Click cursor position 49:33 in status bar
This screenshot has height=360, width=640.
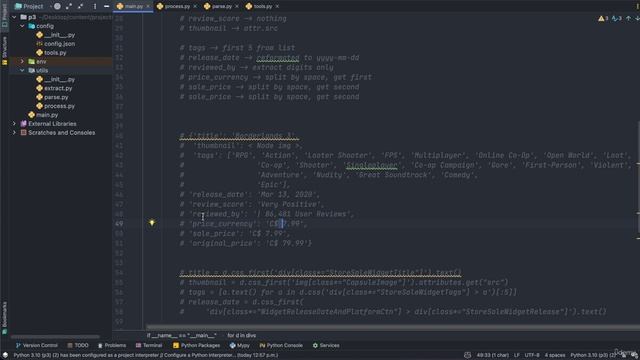click(x=493, y=355)
